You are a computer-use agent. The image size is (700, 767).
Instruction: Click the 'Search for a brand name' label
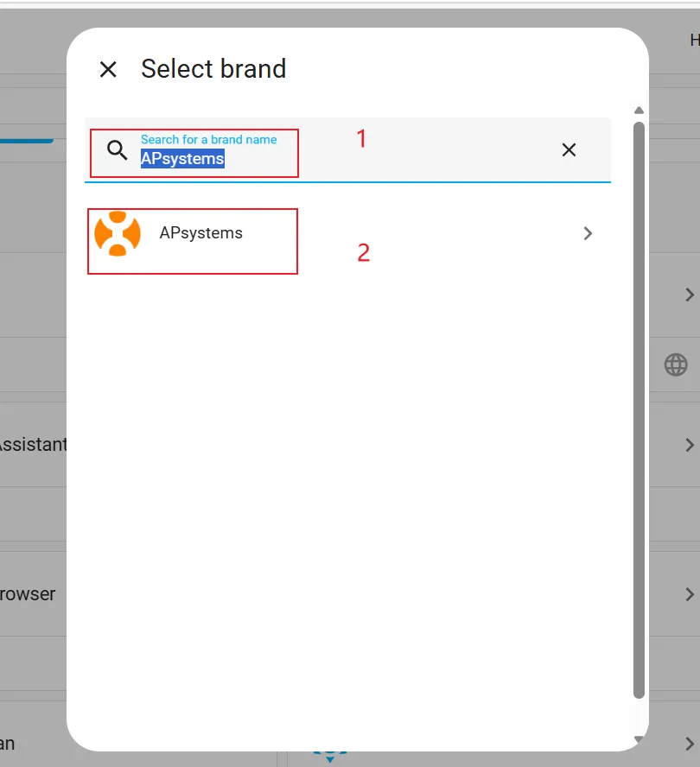[x=209, y=139]
